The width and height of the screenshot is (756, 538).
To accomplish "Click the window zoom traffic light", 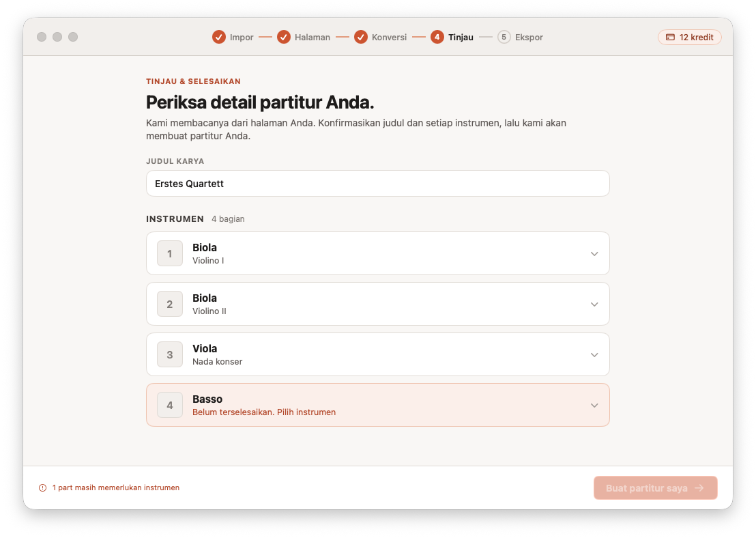I will (73, 37).
